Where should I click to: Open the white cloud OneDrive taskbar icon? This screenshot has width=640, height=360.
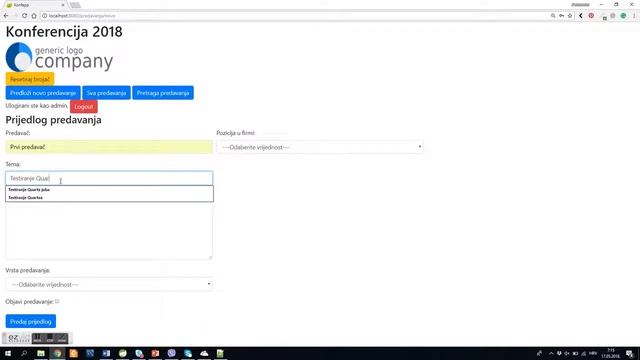pyautogui.click(x=204, y=353)
